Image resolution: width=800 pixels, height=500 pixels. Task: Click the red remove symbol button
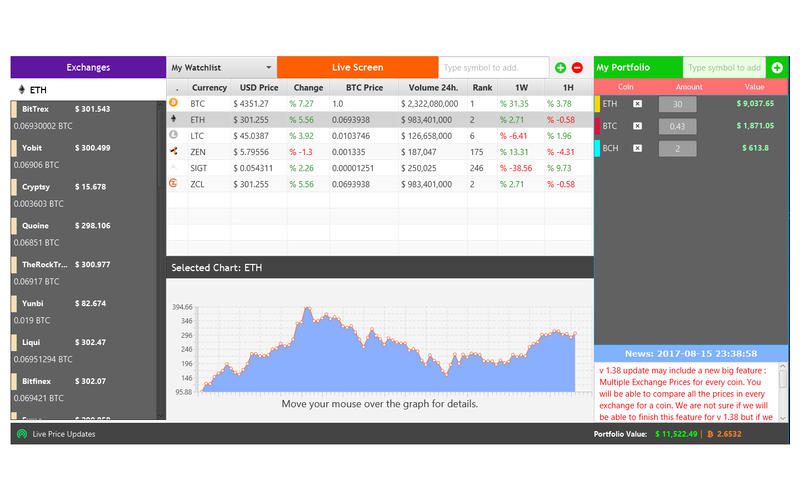(x=577, y=68)
